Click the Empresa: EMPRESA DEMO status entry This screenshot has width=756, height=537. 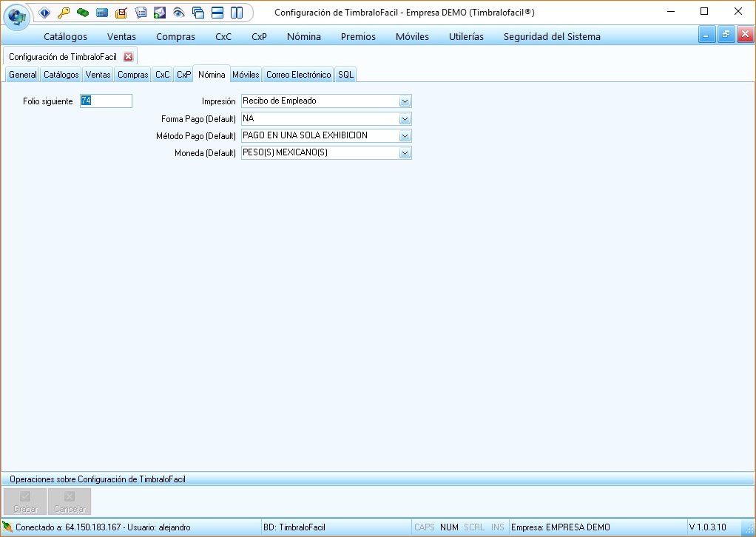tap(561, 527)
